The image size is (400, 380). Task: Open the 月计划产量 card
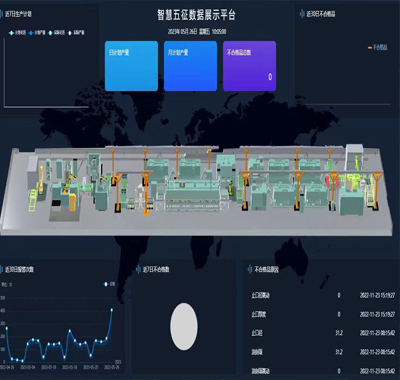[190, 66]
